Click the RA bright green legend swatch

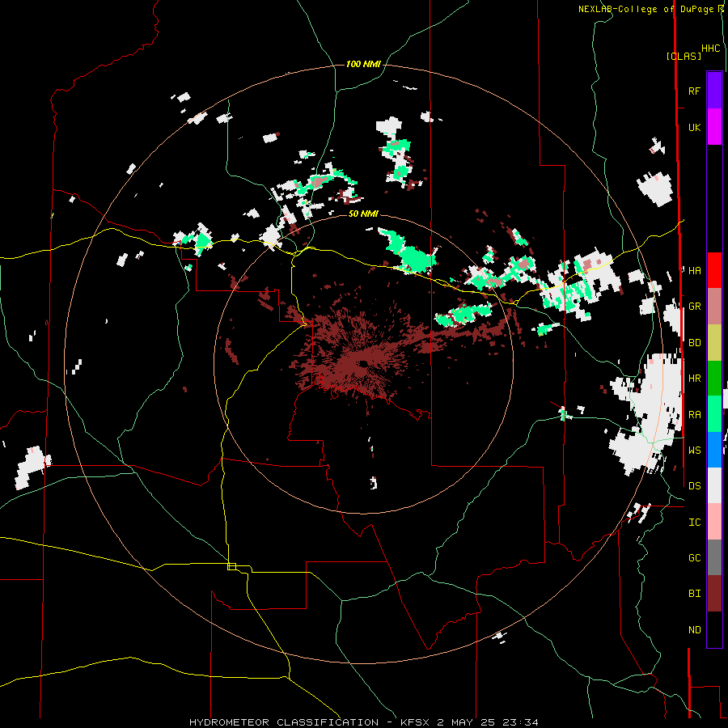pos(714,413)
